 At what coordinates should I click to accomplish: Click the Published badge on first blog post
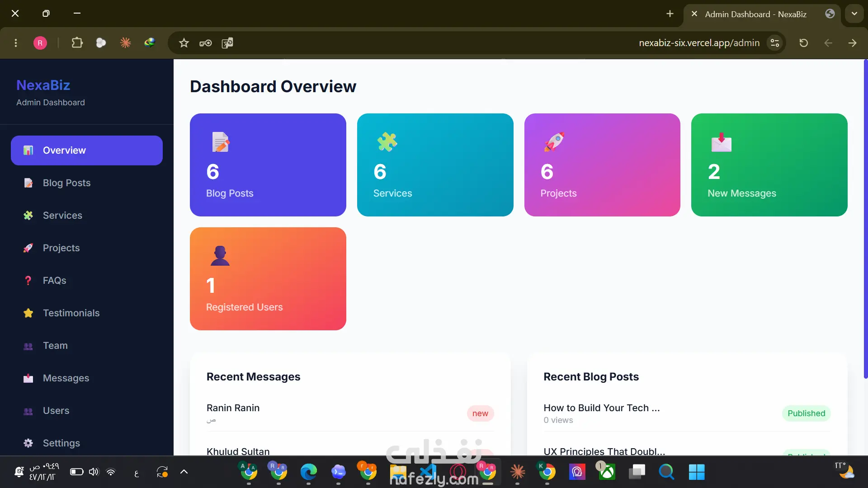[807, 413]
